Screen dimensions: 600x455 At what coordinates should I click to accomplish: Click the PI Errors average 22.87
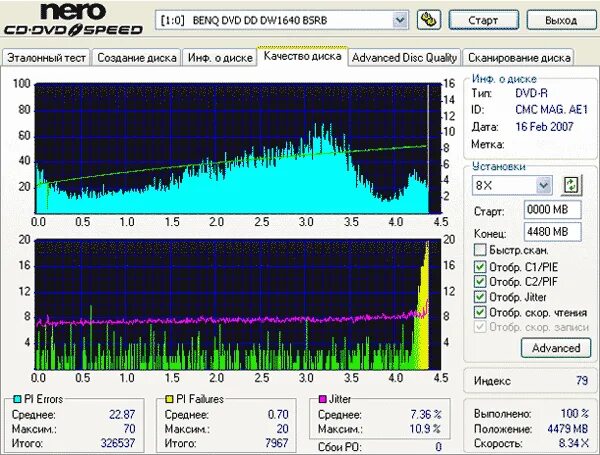point(122,414)
